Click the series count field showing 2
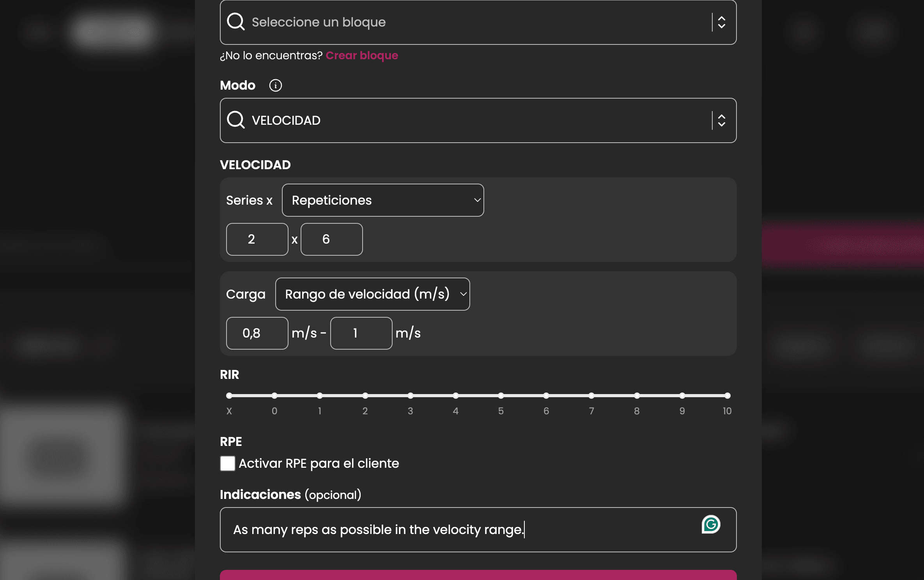Viewport: 924px width, 580px height. [x=257, y=239]
